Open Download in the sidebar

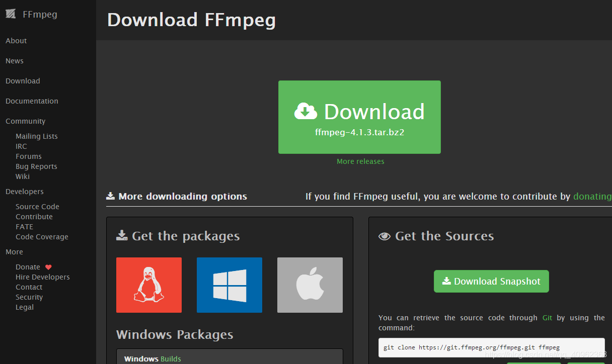[23, 81]
